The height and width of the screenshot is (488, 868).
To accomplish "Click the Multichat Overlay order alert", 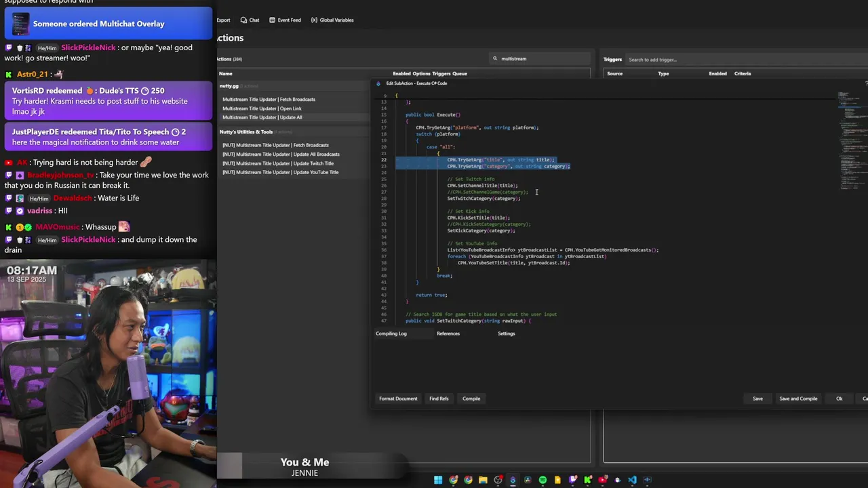I will (108, 24).
